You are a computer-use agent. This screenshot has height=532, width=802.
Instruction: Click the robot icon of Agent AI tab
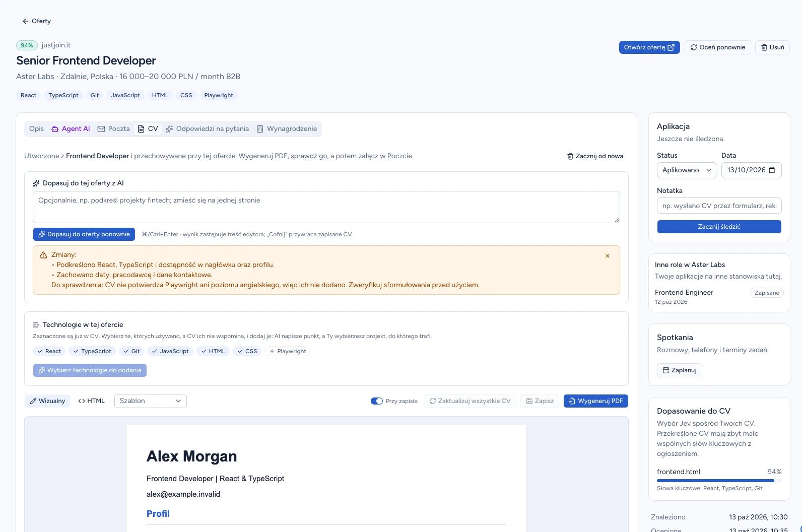point(55,129)
